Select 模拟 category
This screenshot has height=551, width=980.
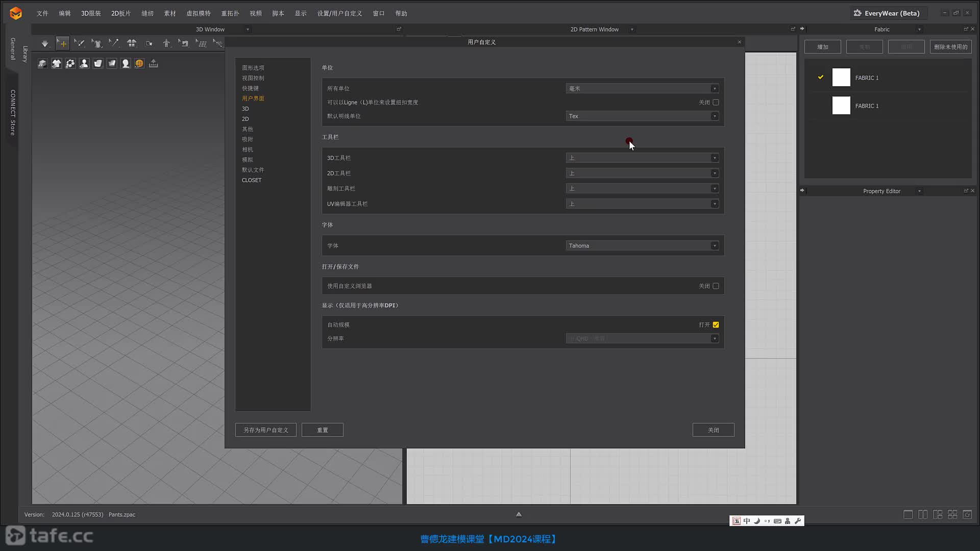pos(248,160)
